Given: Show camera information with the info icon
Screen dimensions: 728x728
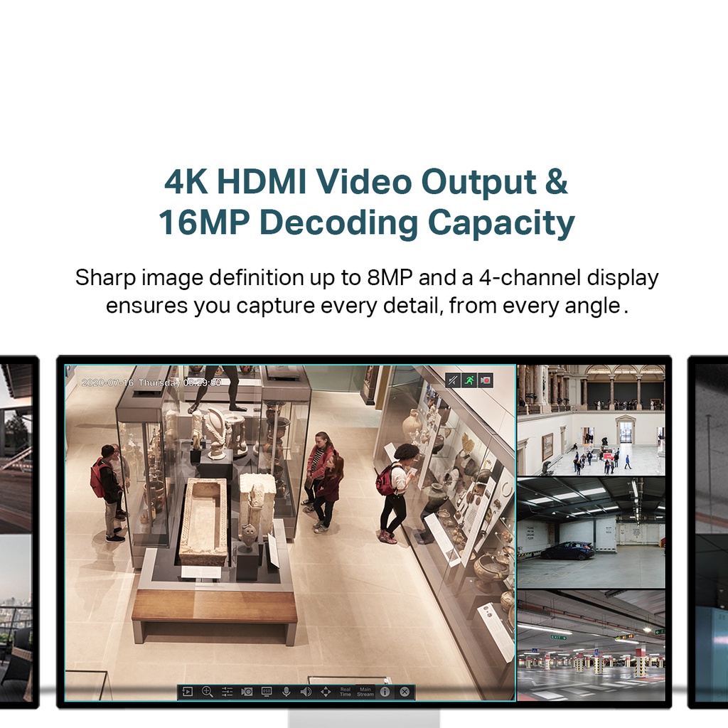Looking at the screenshot, I should pyautogui.click(x=385, y=692).
